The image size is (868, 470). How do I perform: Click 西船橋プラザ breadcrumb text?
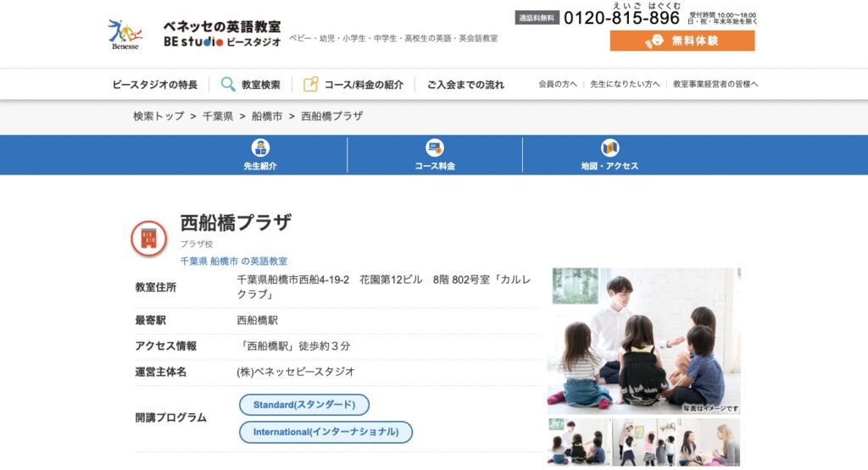[x=332, y=116]
